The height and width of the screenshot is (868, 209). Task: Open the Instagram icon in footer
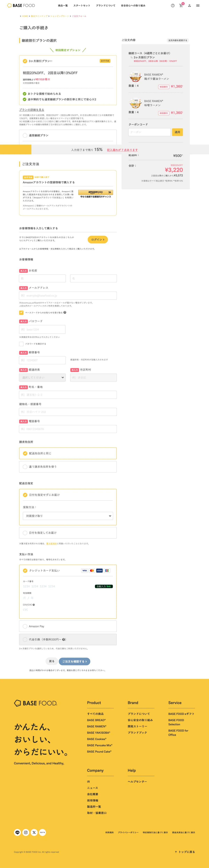26,832
